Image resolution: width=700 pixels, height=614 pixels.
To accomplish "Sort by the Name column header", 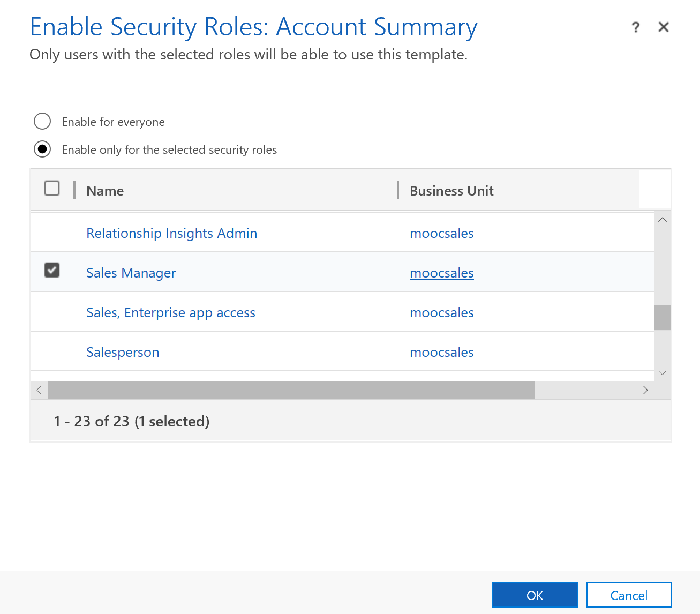I will [104, 191].
